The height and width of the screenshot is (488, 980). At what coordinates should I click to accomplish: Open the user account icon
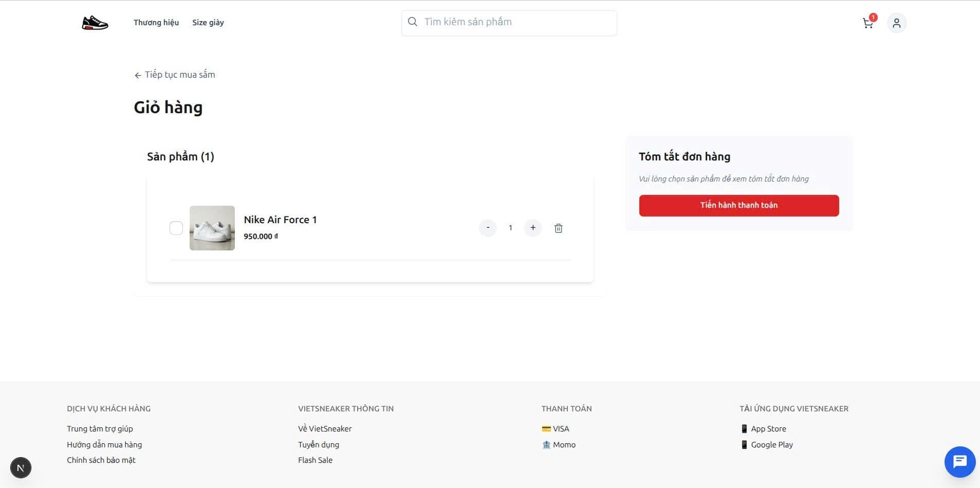[x=897, y=23]
